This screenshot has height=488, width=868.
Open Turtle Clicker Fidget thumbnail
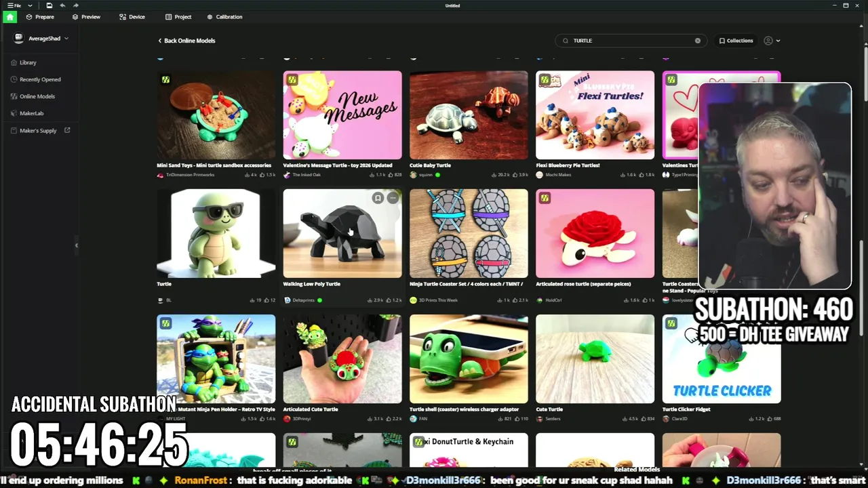pyautogui.click(x=722, y=359)
